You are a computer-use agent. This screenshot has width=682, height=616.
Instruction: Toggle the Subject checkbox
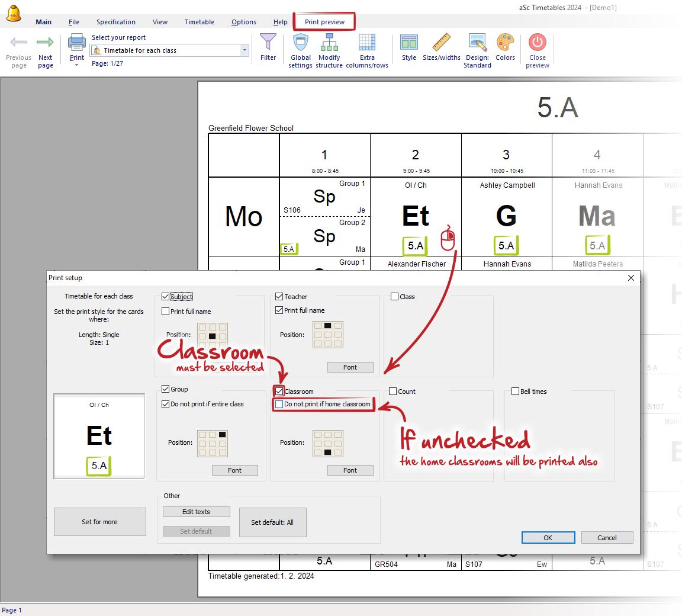point(165,297)
